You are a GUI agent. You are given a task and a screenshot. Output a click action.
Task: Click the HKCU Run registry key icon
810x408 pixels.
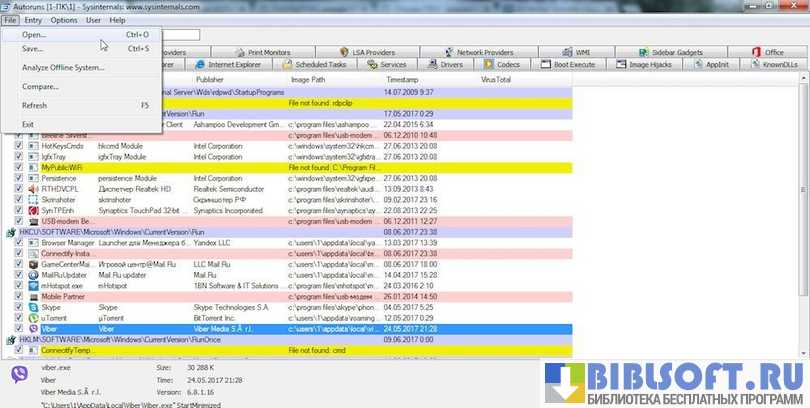pos(9,231)
